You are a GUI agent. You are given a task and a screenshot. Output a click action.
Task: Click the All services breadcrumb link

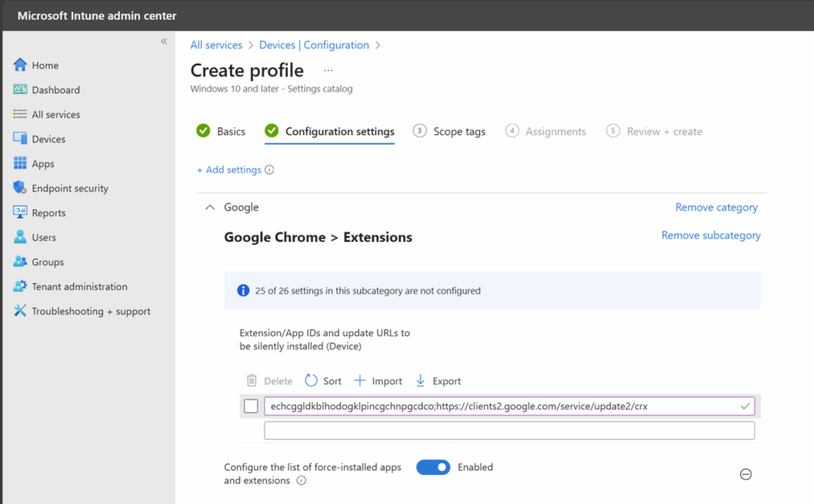point(216,45)
